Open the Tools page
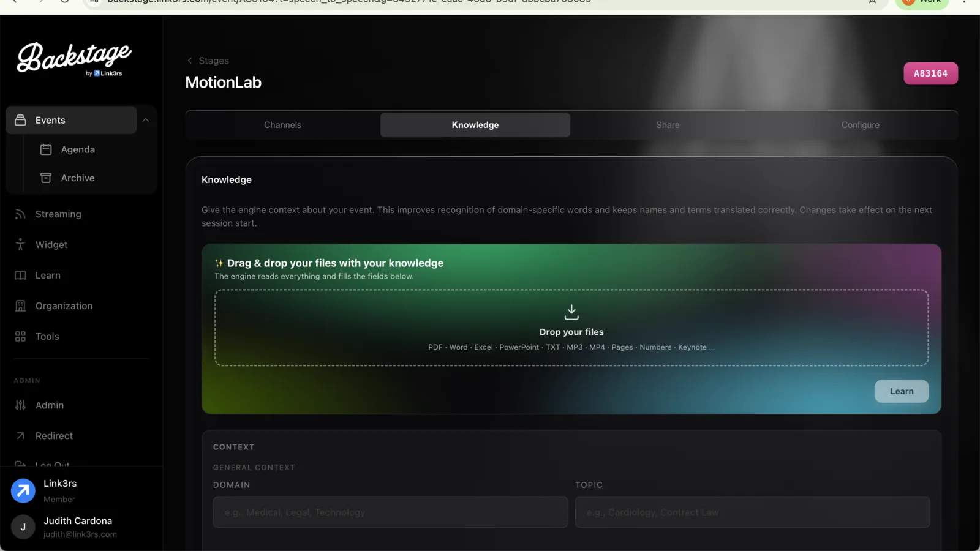This screenshot has width=980, height=551. coord(47,337)
